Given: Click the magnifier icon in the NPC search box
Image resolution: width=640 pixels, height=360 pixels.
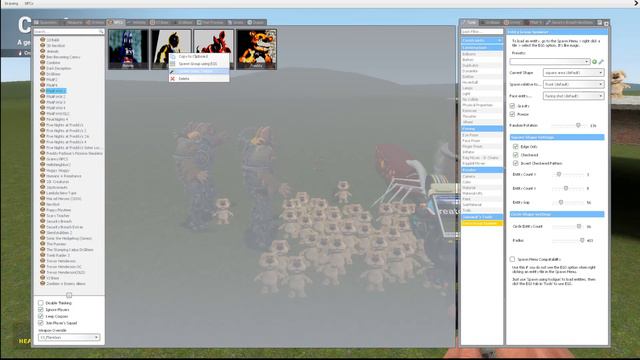Looking at the screenshot, I should tap(101, 31).
